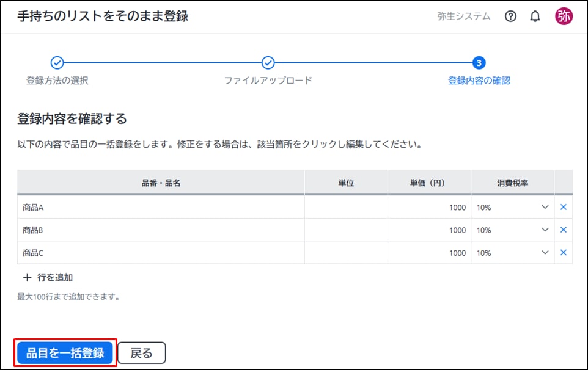Add a row with 行を追加
This screenshot has height=370, width=588.
coord(48,277)
